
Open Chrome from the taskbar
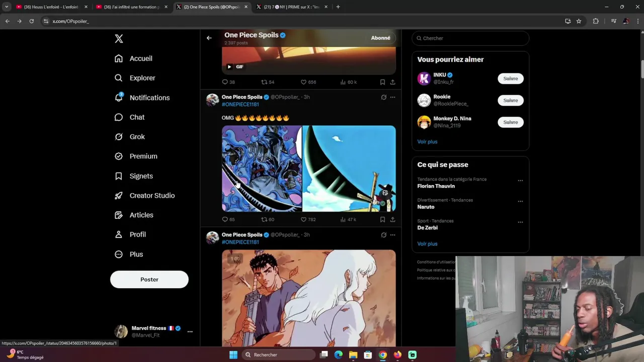tap(383, 355)
